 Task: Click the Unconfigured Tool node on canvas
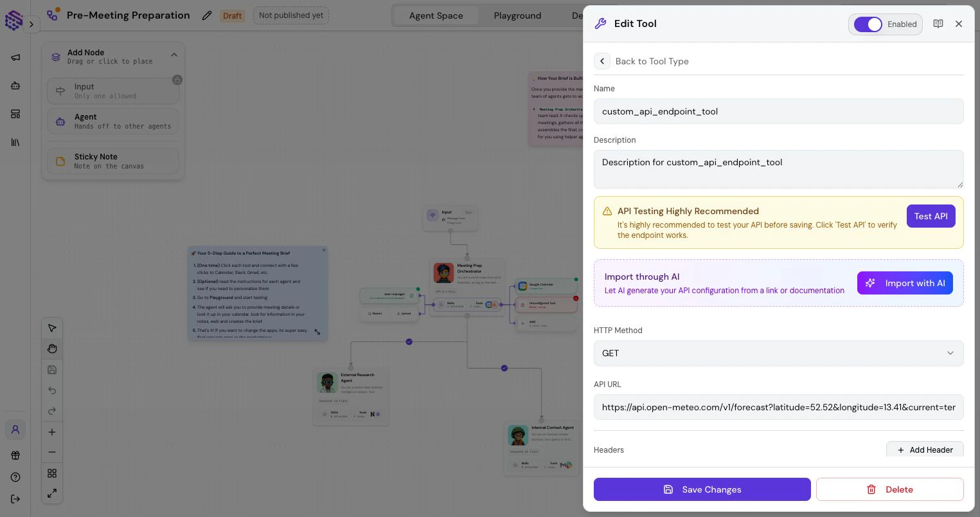[x=546, y=305]
